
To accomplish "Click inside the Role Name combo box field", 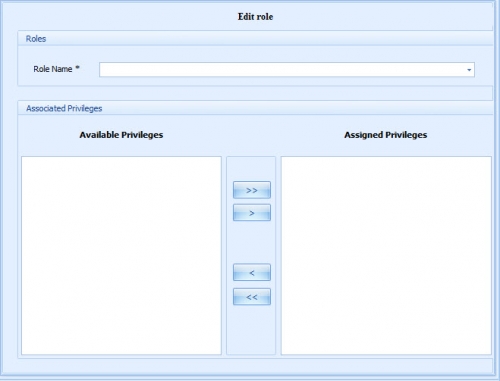I will (x=287, y=70).
